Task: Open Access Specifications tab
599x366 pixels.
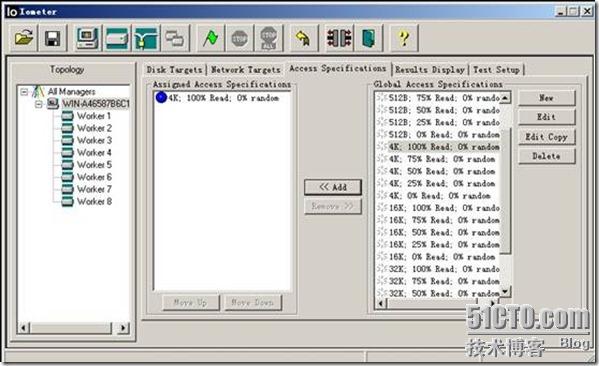Action: pyautogui.click(x=338, y=69)
